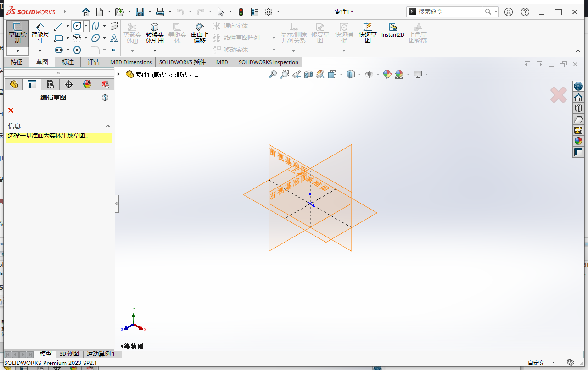Click the Rebuild traffic light icon
The image size is (588, 370).
241,12
